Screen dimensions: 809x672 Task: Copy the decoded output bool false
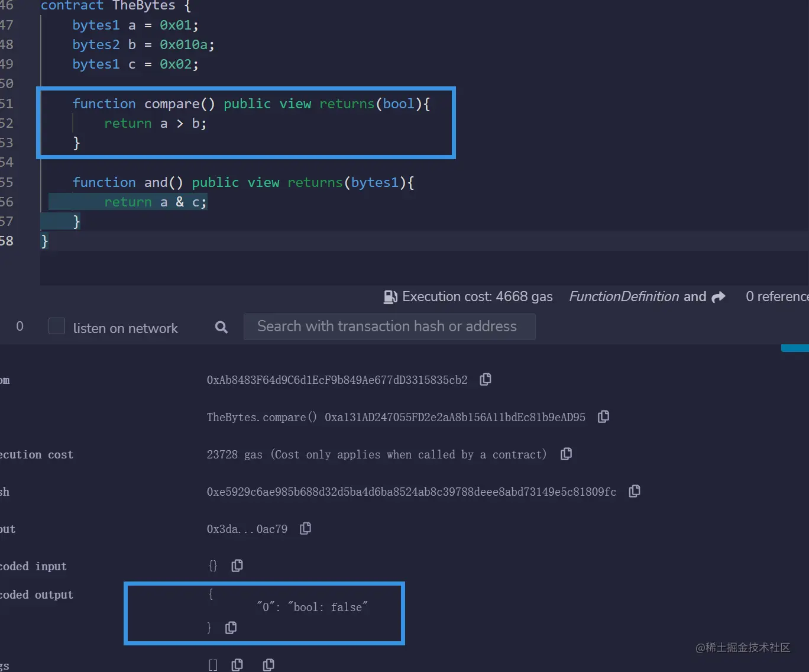point(231,628)
